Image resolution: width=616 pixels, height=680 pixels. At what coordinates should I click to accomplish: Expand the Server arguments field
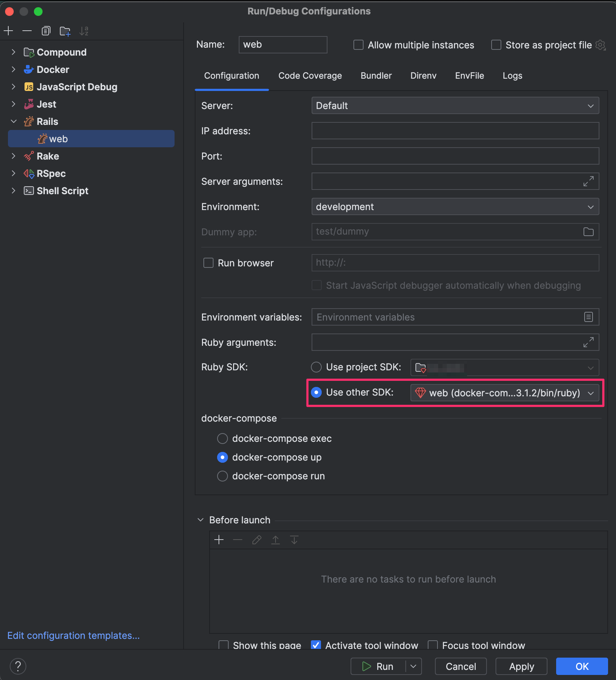588,181
